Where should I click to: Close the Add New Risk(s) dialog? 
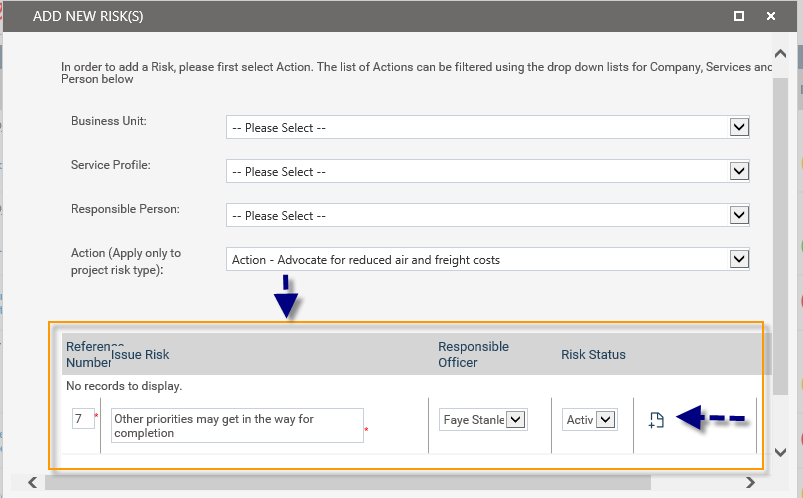[x=770, y=16]
